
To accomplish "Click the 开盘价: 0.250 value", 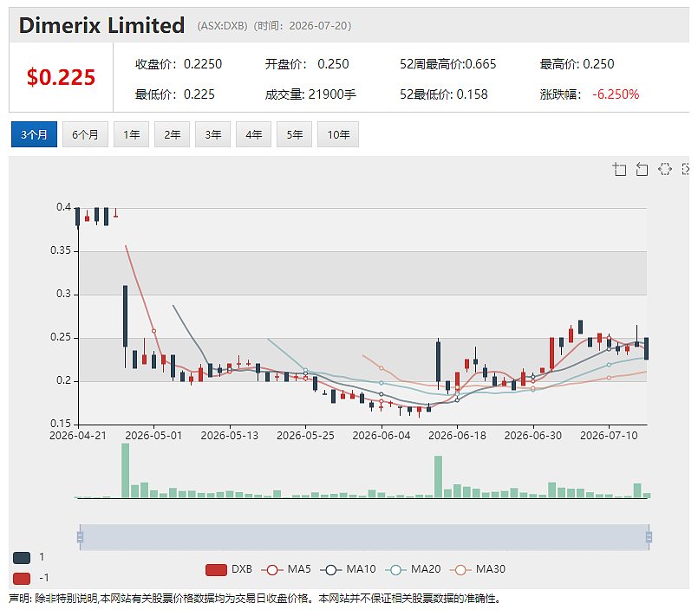I will (307, 64).
